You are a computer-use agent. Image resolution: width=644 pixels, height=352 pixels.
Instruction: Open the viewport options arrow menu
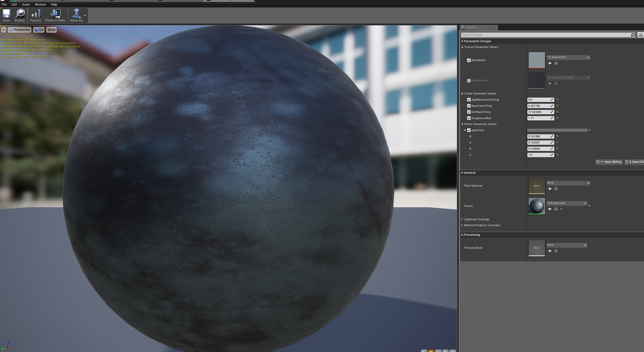(x=3, y=30)
